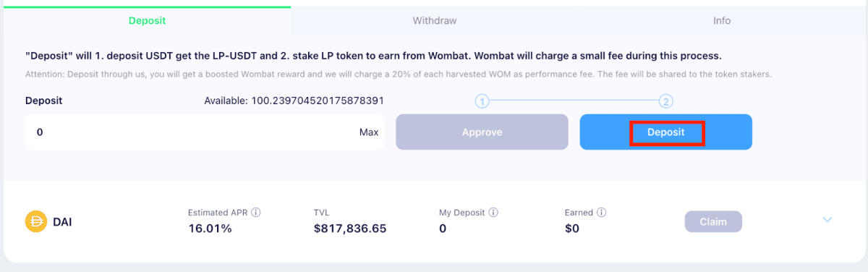This screenshot has width=868, height=272.
Task: Select step 2 circle indicator
Action: coord(666,101)
